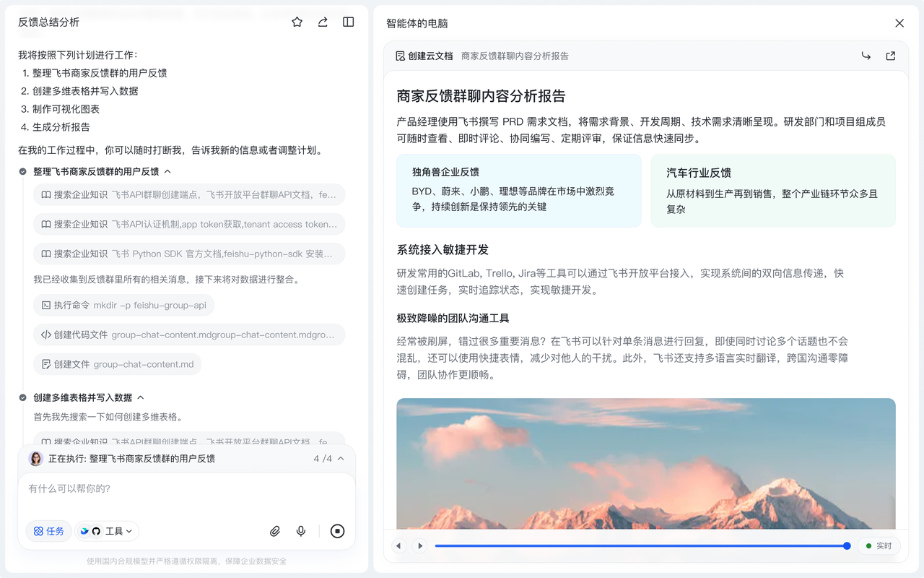The image size is (924, 578).
Task: Click the playback progress slider handle
Action: click(847, 546)
